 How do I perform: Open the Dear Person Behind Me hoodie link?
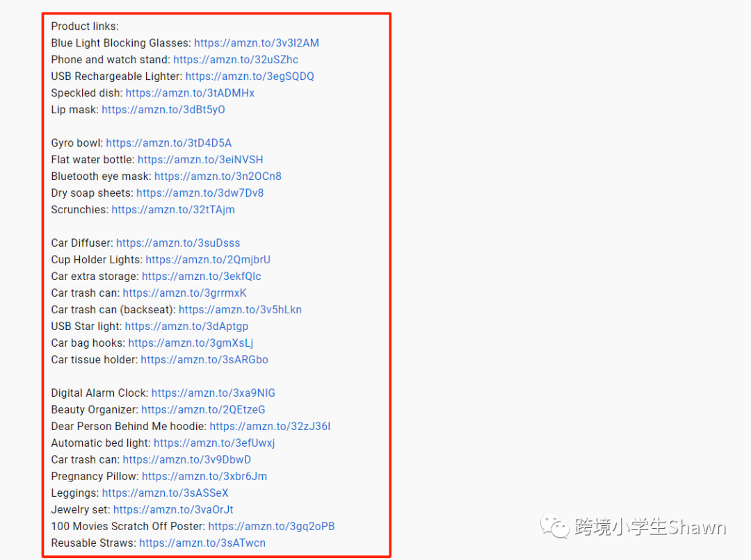270,427
